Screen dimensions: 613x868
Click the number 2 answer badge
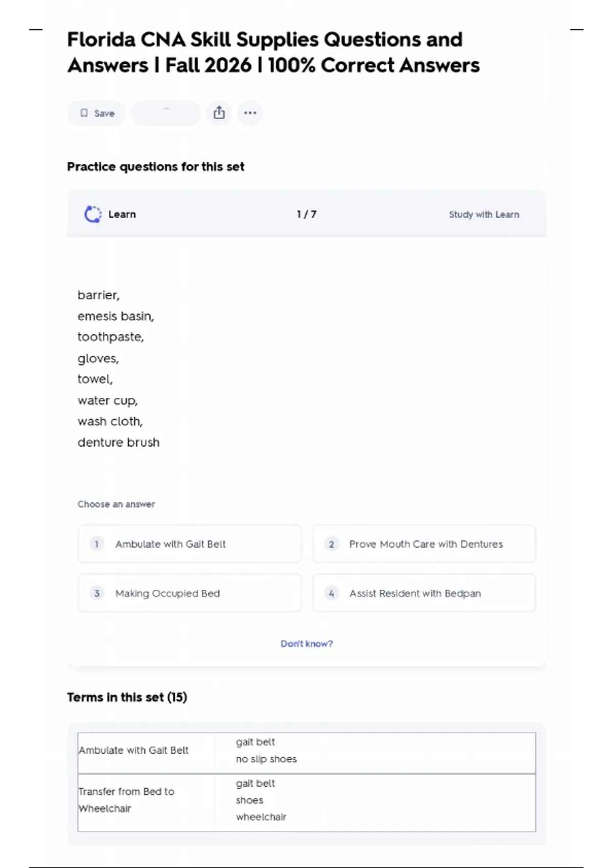(332, 544)
